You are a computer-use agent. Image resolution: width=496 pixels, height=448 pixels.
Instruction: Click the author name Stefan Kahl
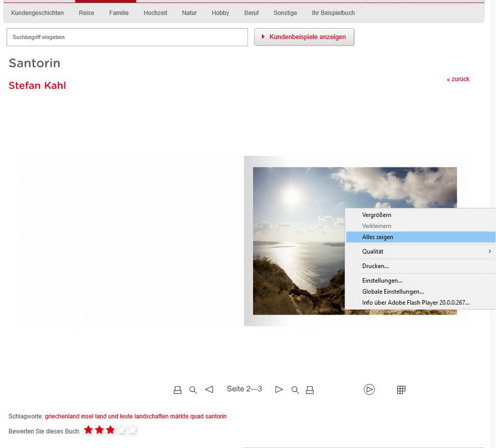point(37,85)
